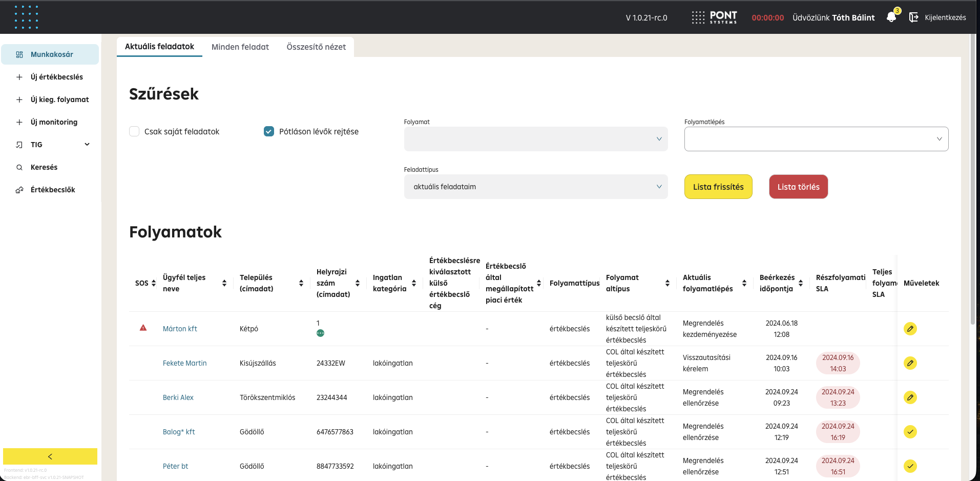The image size is (980, 481).
Task: Open the Folyamat dropdown
Action: click(535, 139)
